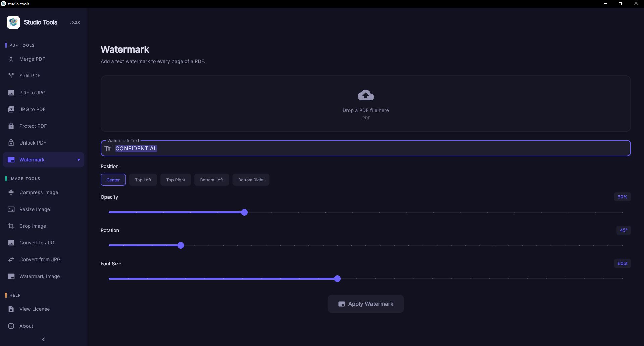Open the View License page

(x=35, y=309)
